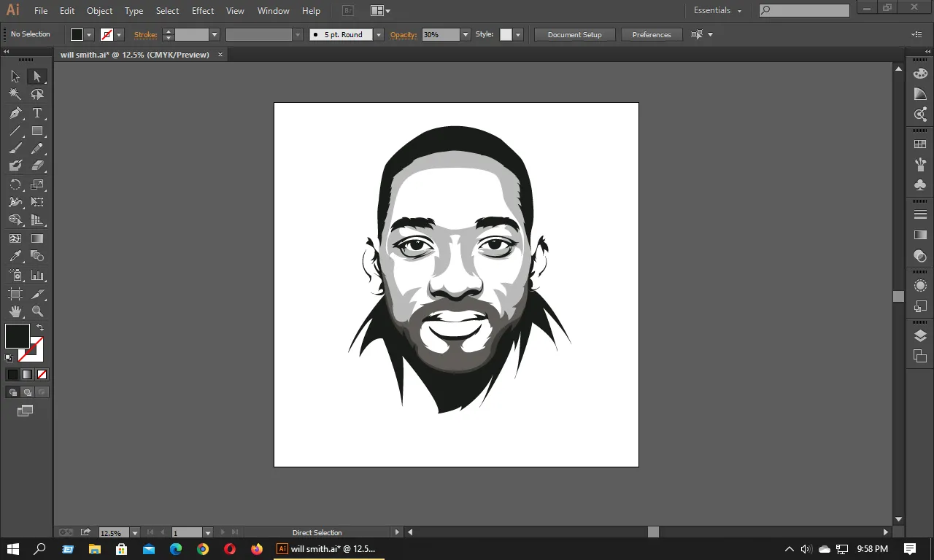Open the Essentials workspace dropdown
The width and height of the screenshot is (934, 560).
718,10
